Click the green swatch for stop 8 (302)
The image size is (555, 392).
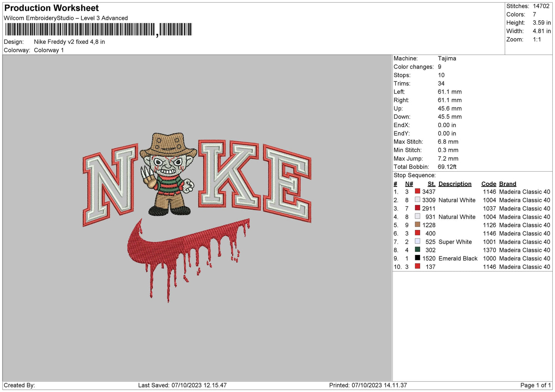coord(417,250)
